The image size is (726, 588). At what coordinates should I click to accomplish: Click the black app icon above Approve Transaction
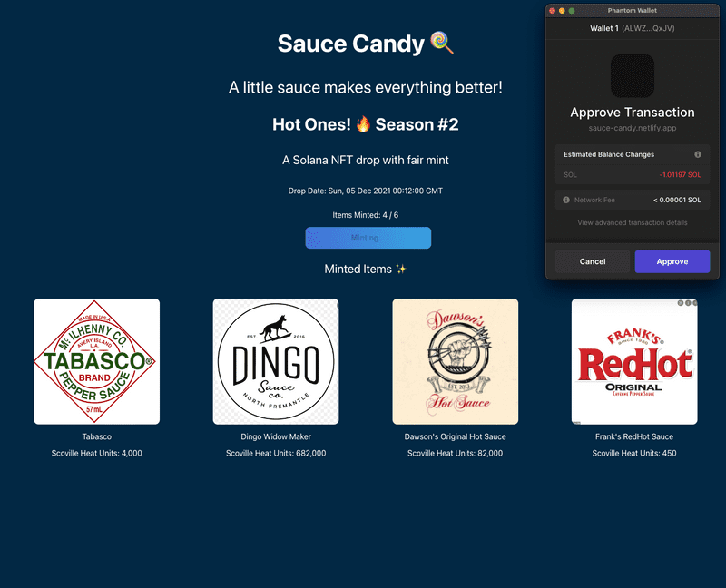pos(633,76)
